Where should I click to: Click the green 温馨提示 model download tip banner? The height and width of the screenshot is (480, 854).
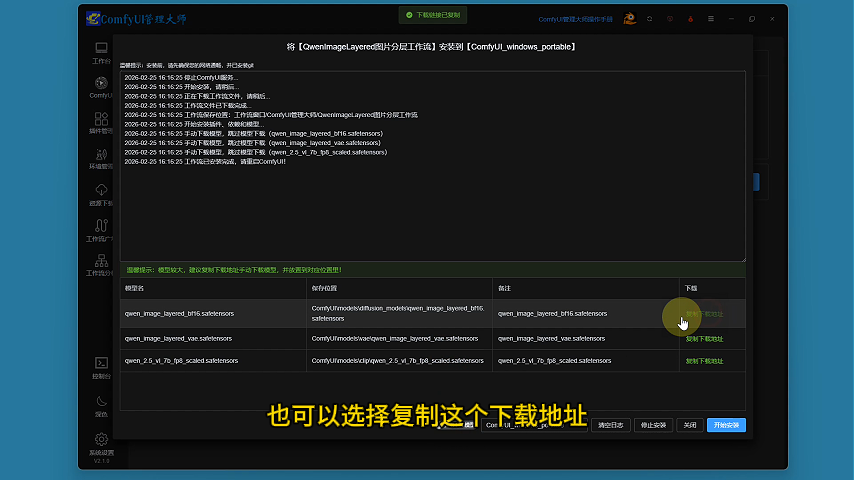[432, 270]
